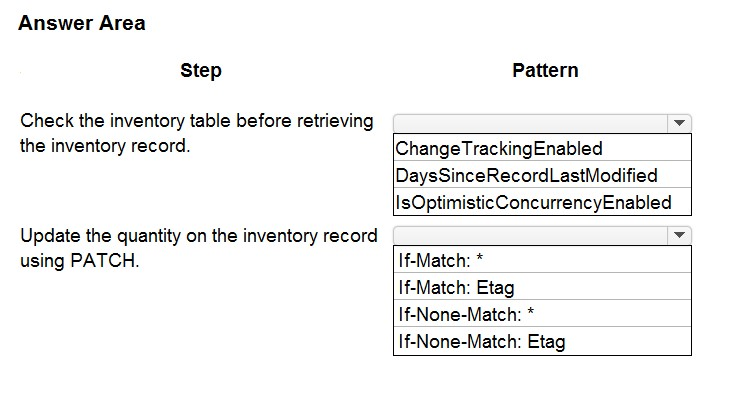
Task: Select DaysSinceRecordLastModified option
Action: pos(543,175)
